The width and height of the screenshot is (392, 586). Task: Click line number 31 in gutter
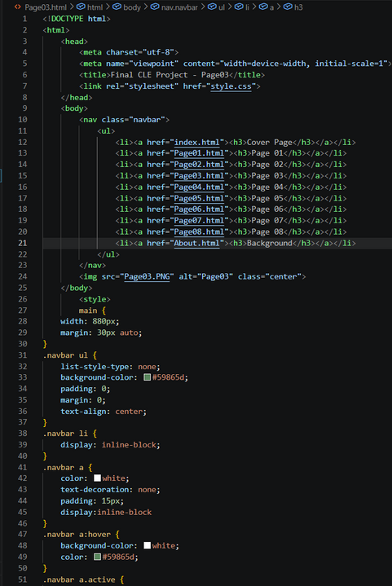[x=23, y=355]
